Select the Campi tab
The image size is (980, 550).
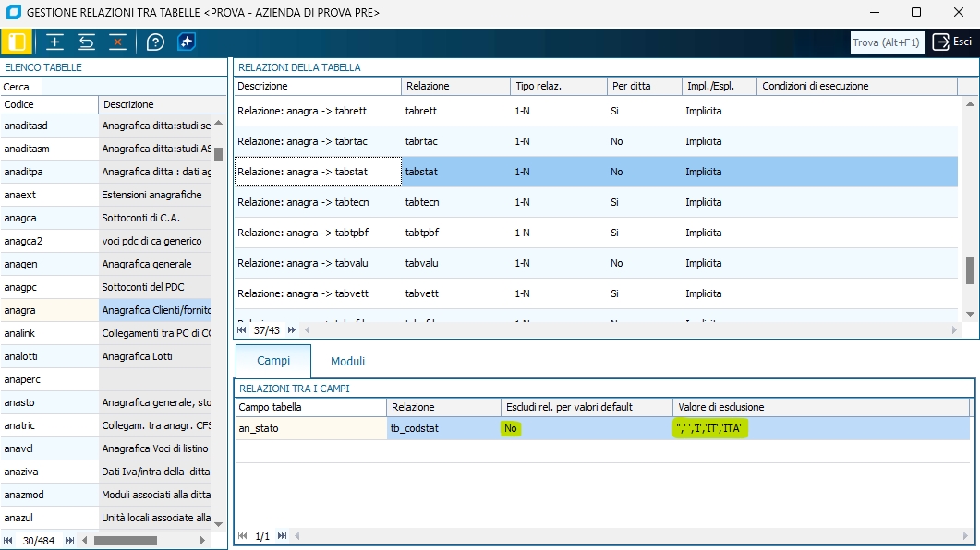(x=273, y=361)
